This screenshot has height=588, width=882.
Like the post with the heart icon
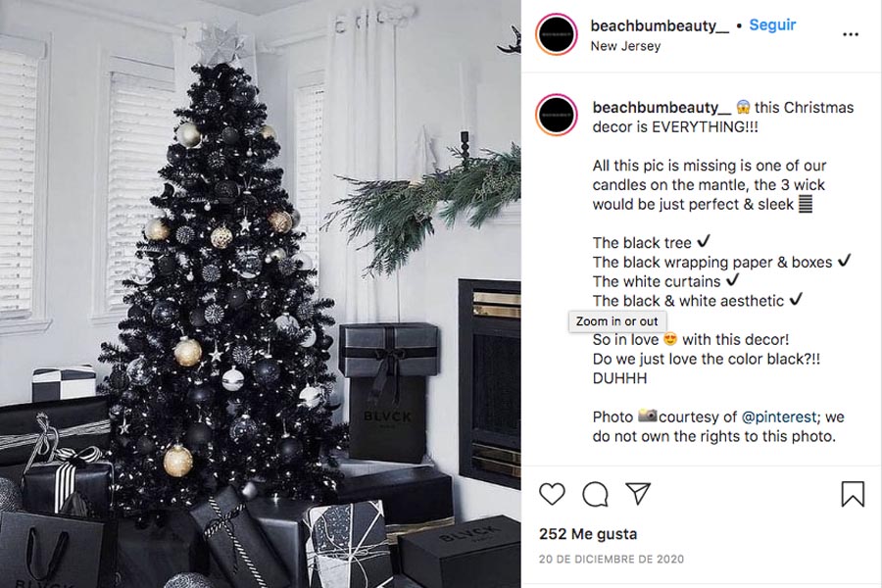click(x=552, y=494)
